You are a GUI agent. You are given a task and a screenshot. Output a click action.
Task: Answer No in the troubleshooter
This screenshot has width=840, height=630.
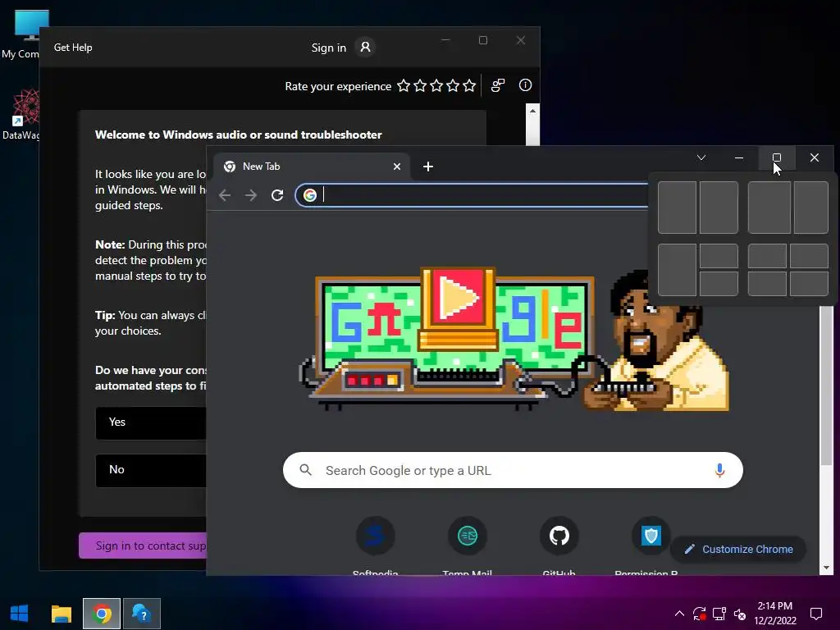click(x=151, y=470)
